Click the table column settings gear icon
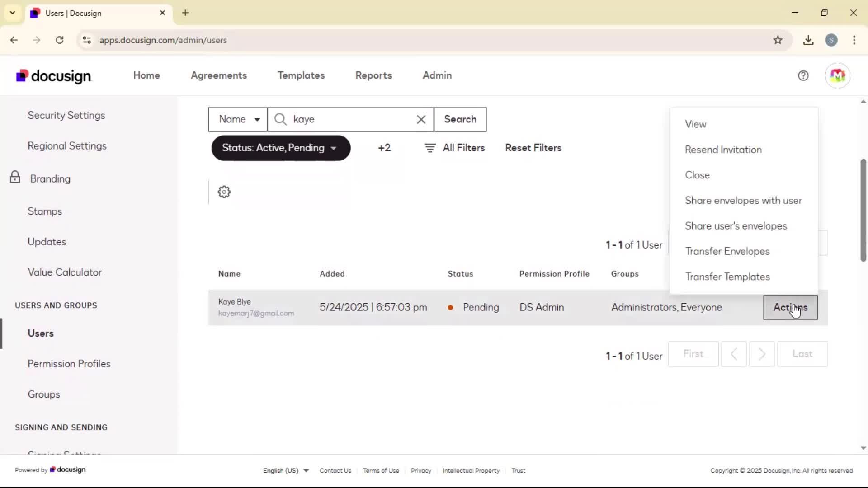This screenshot has height=488, width=868. pos(224,192)
